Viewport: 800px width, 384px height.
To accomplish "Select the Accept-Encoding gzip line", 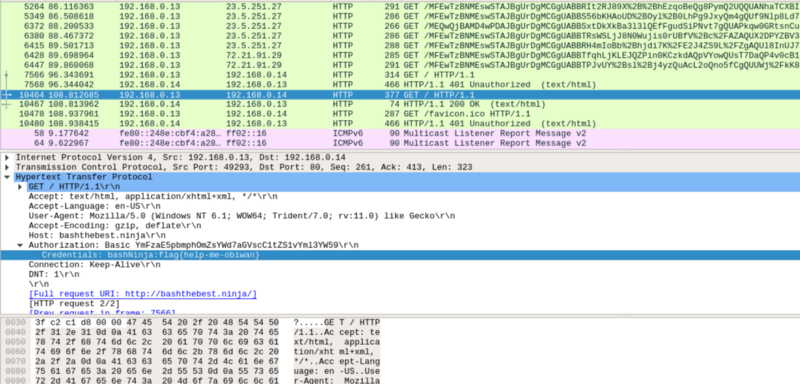I will tap(400, 226).
